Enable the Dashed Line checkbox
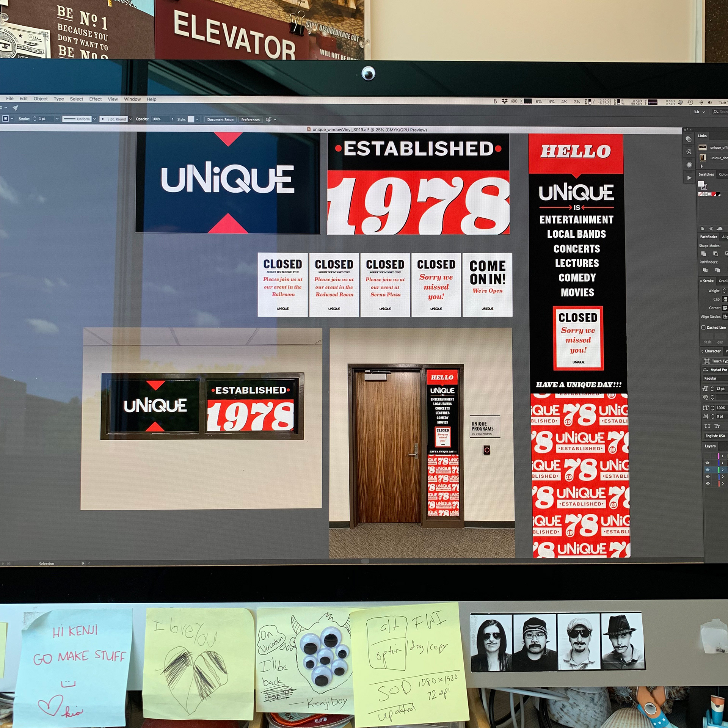The image size is (728, 728). pyautogui.click(x=703, y=328)
